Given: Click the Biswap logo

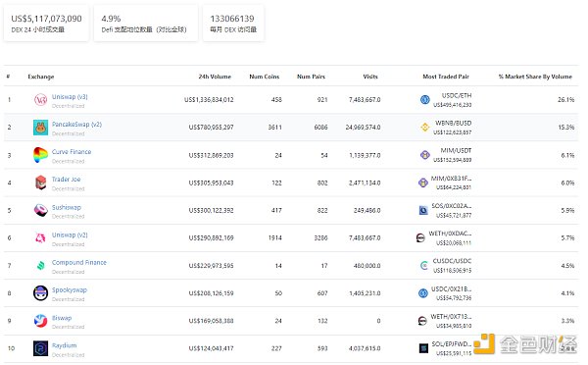Looking at the screenshot, I should [x=40, y=321].
